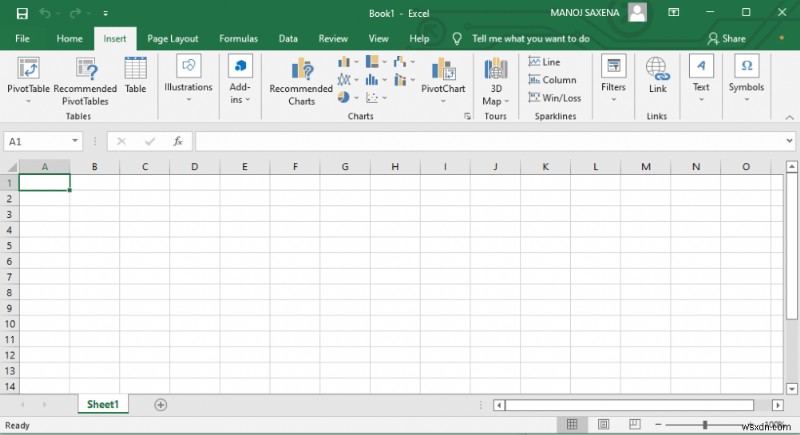Click the PivotTable icon
This screenshot has height=435, width=800.
(x=28, y=69)
